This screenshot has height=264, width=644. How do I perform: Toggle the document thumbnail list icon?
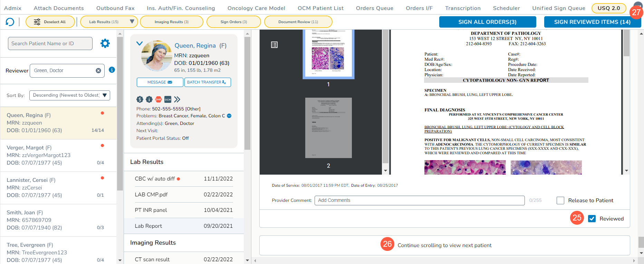tap(275, 45)
